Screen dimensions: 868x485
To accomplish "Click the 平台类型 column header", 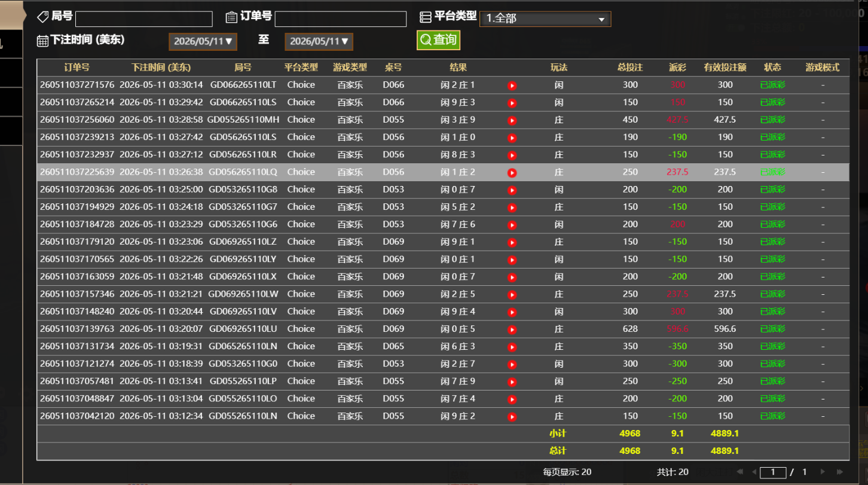I will click(x=301, y=68).
